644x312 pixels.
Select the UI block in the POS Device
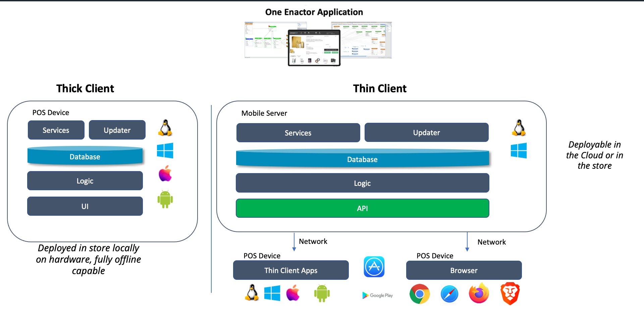point(85,206)
